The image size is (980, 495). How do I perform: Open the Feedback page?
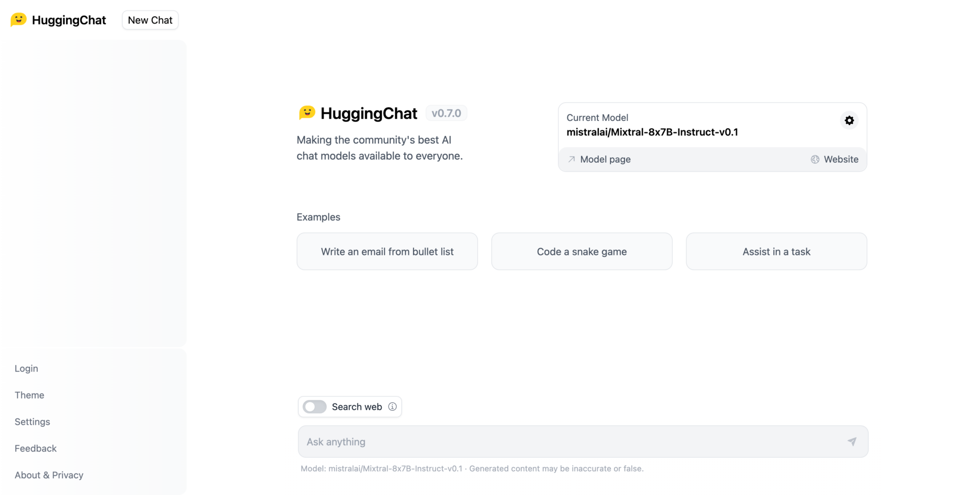point(35,448)
